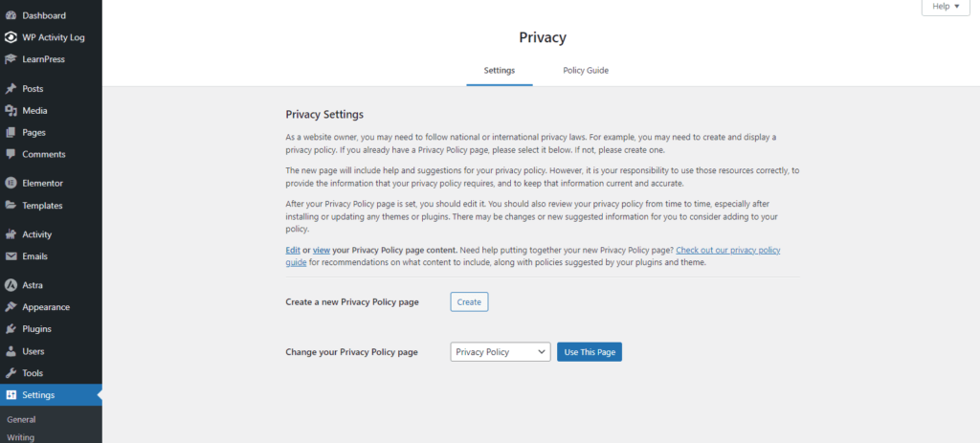Switch to the Policy Guide tab

(586, 71)
